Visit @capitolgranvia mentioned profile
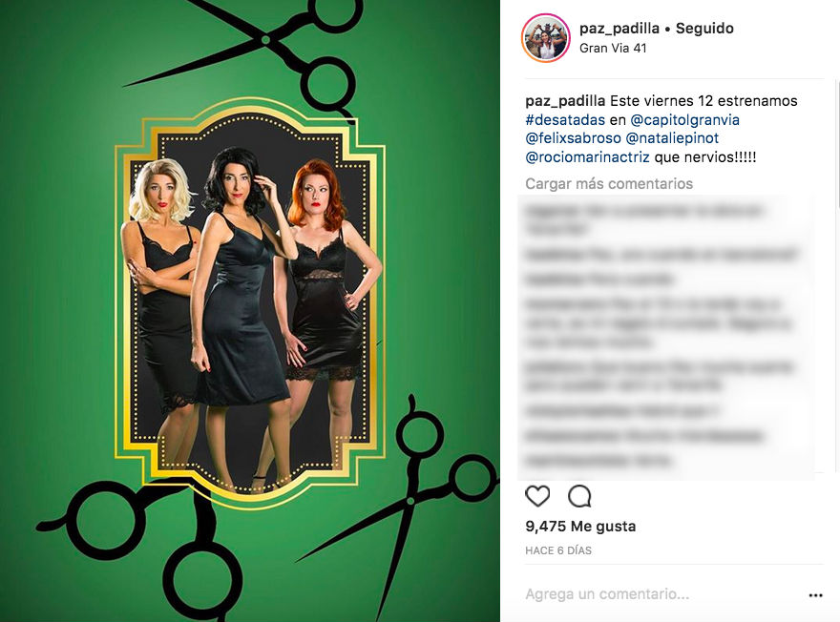840x622 pixels. (684, 120)
